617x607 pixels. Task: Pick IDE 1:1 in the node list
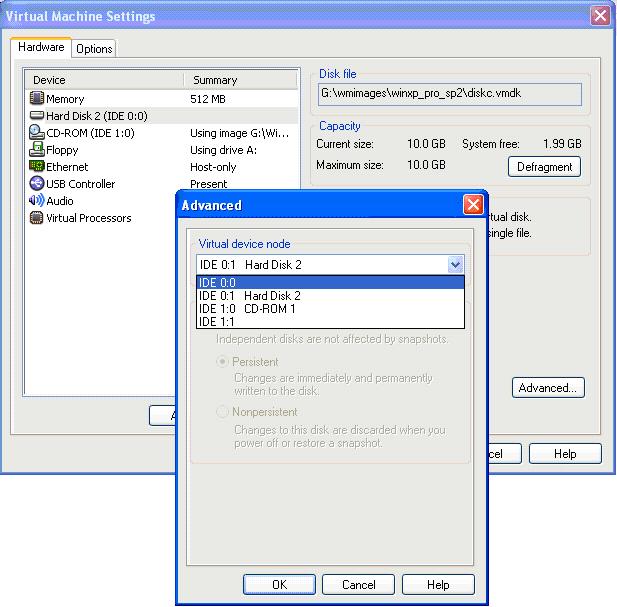tap(330, 321)
